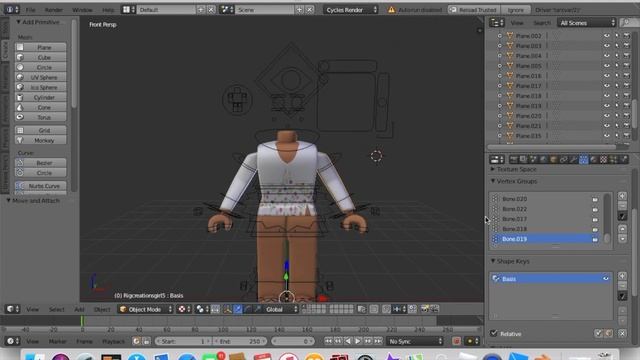Toggle the Basis shape key eye
640x360 pixels.
(606, 279)
